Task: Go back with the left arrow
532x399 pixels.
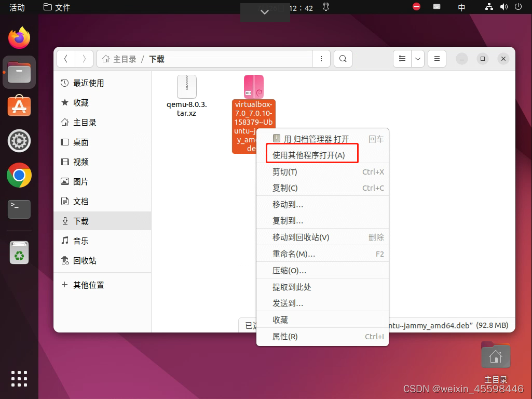Action: 66,59
